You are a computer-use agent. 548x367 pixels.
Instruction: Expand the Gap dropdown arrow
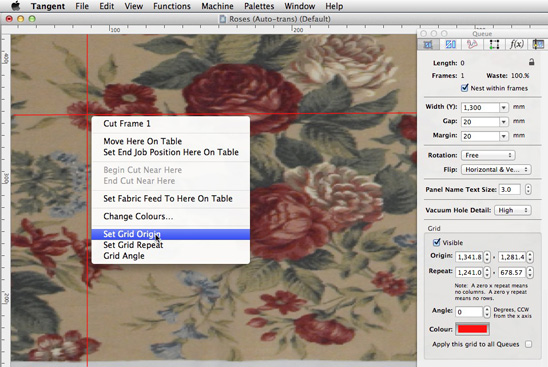pyautogui.click(x=503, y=122)
